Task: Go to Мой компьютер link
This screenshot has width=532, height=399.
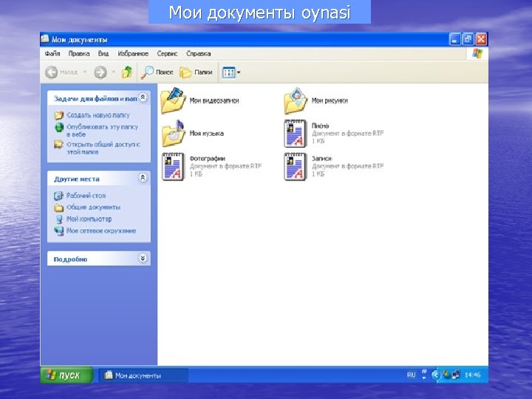Action: 89,219
